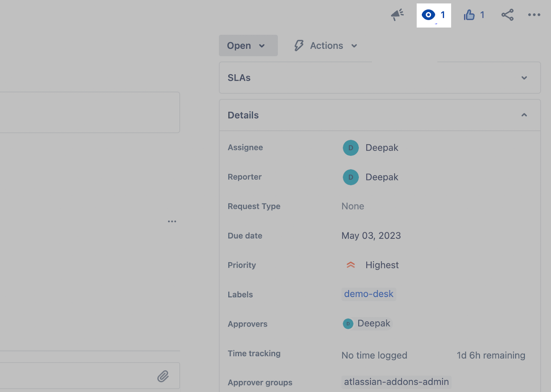Toggle the watch eye icon

click(428, 15)
